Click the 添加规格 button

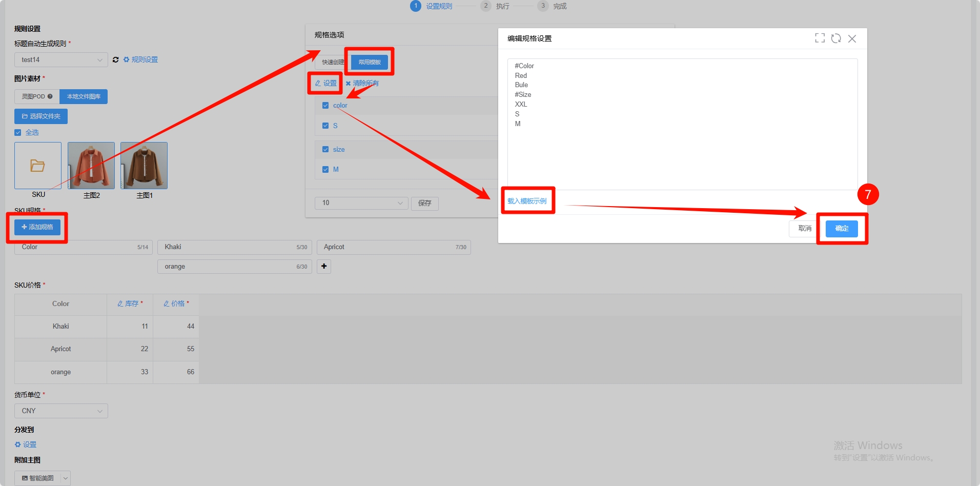[x=37, y=227]
